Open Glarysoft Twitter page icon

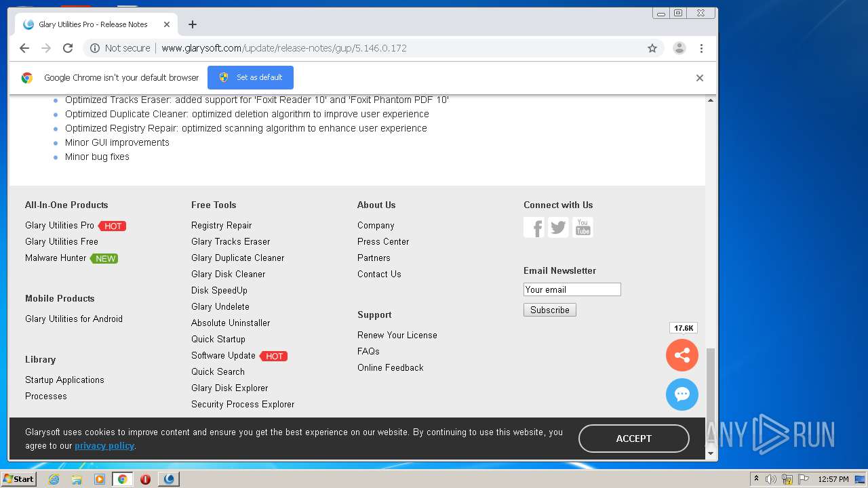point(558,227)
